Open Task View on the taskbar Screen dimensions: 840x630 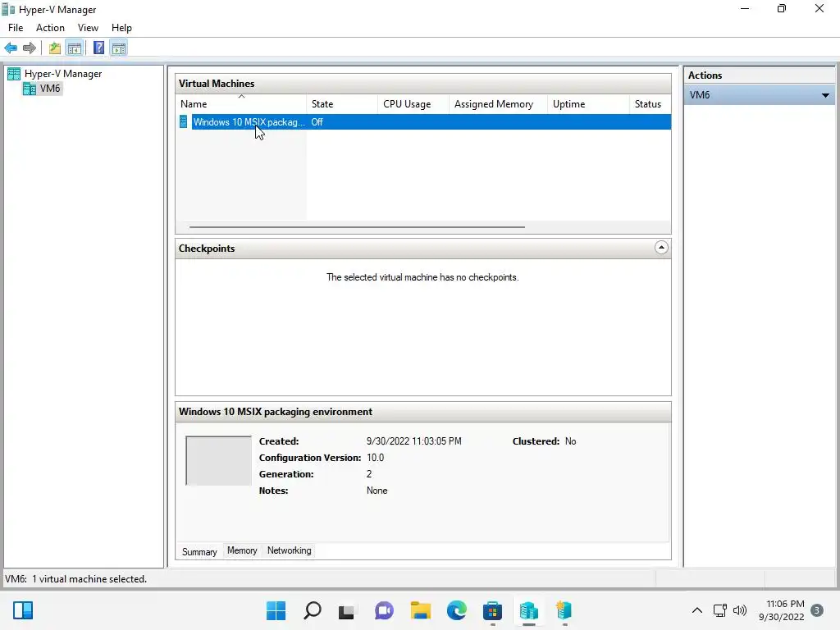[x=347, y=610]
